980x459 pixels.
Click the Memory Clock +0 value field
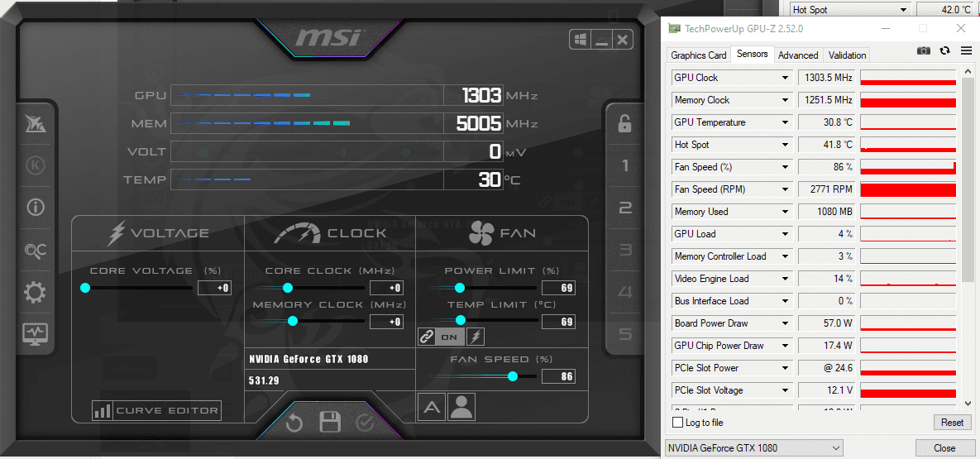386,322
